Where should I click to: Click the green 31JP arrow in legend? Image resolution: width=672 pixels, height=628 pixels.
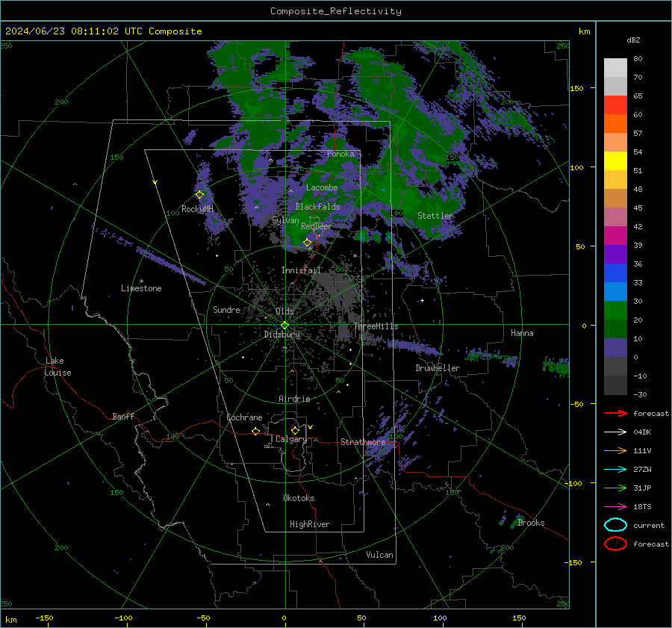(x=615, y=488)
